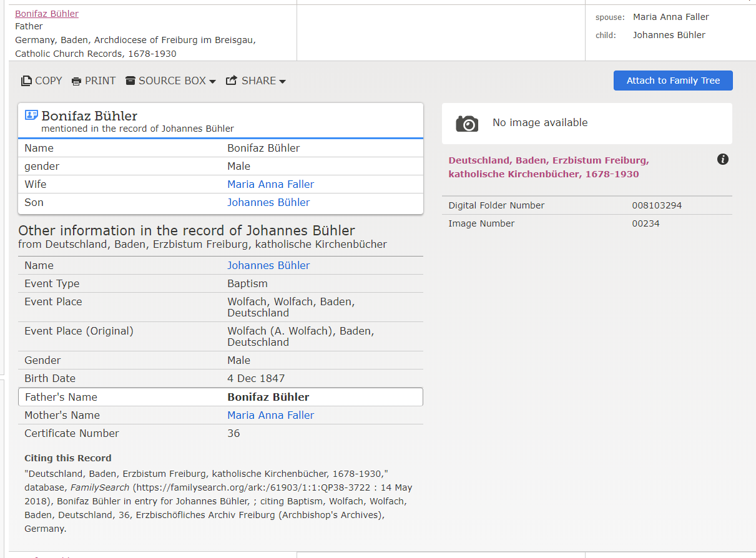Click the Source Box archive icon
The width and height of the screenshot is (756, 558).
pos(130,81)
